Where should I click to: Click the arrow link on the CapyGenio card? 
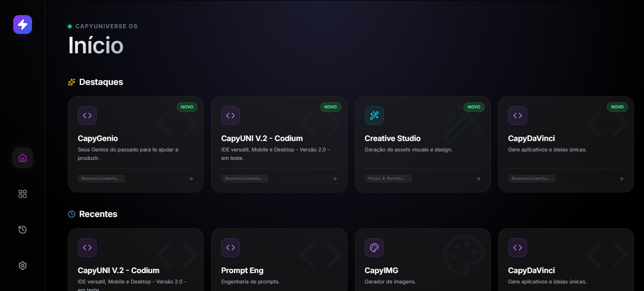191,178
